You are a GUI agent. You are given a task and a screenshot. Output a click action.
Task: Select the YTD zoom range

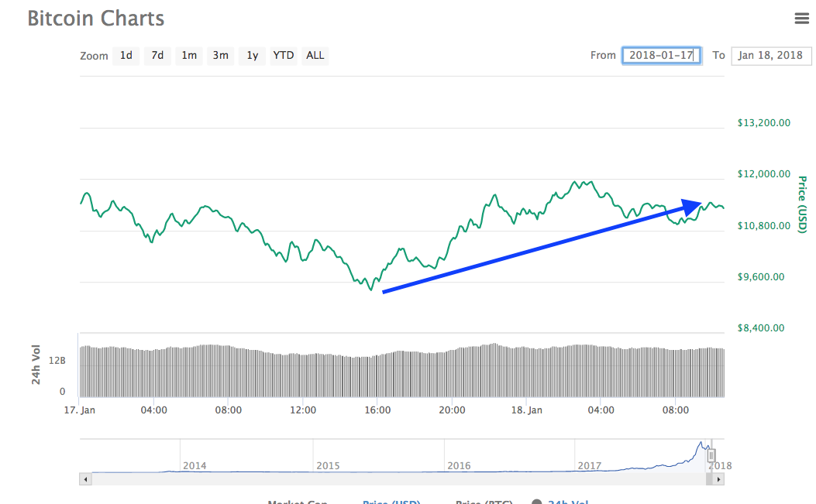(283, 56)
